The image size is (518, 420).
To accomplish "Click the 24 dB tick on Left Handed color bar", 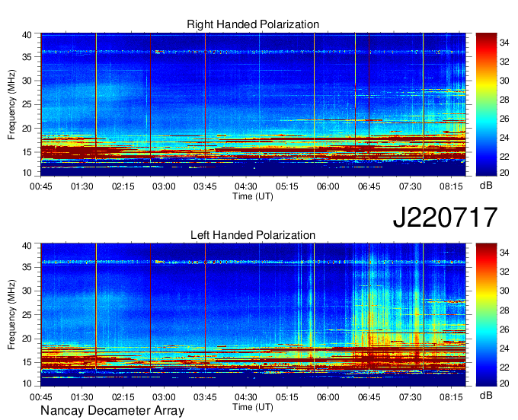I will [504, 348].
